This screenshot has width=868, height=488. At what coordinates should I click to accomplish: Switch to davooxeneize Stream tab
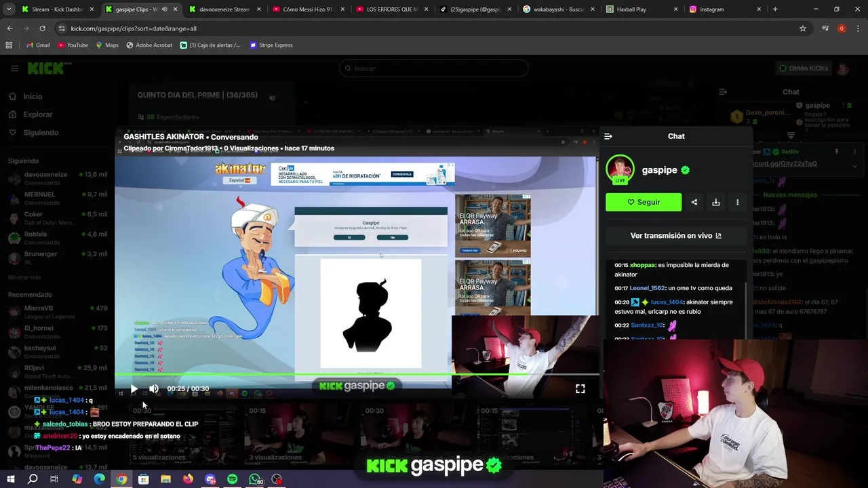point(224,9)
